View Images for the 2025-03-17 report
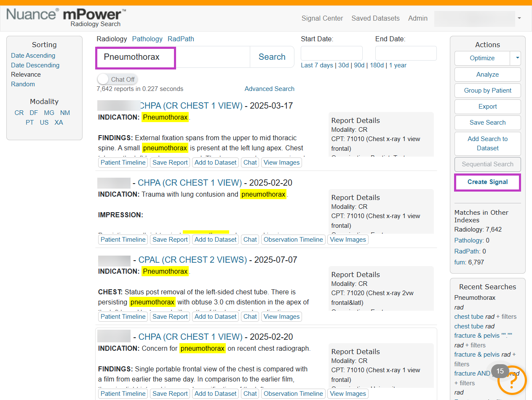 point(281,163)
